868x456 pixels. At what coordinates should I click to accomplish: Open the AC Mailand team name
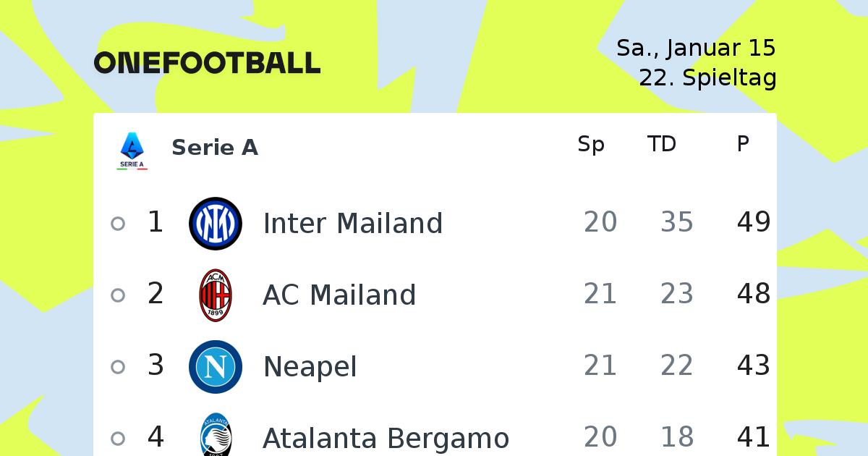(x=340, y=295)
